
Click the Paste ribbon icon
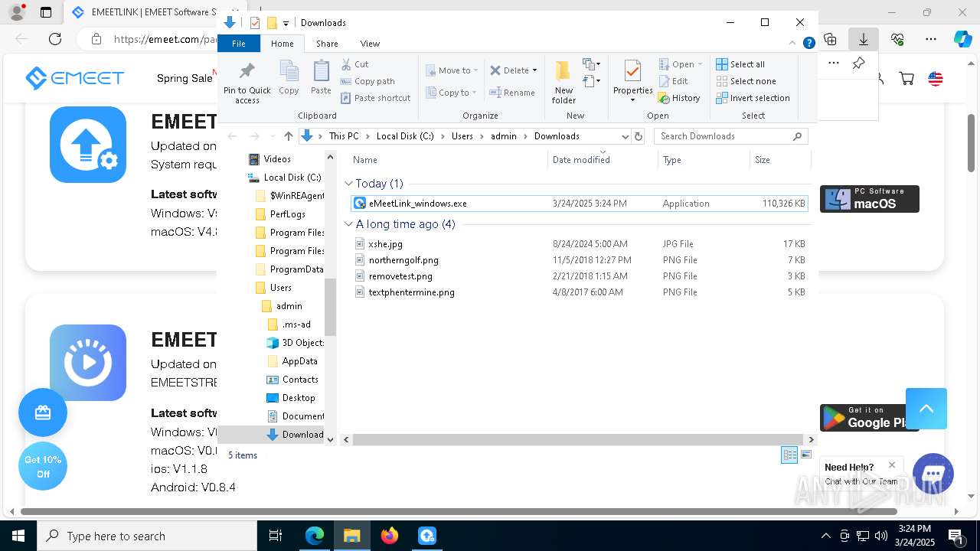[x=321, y=77]
